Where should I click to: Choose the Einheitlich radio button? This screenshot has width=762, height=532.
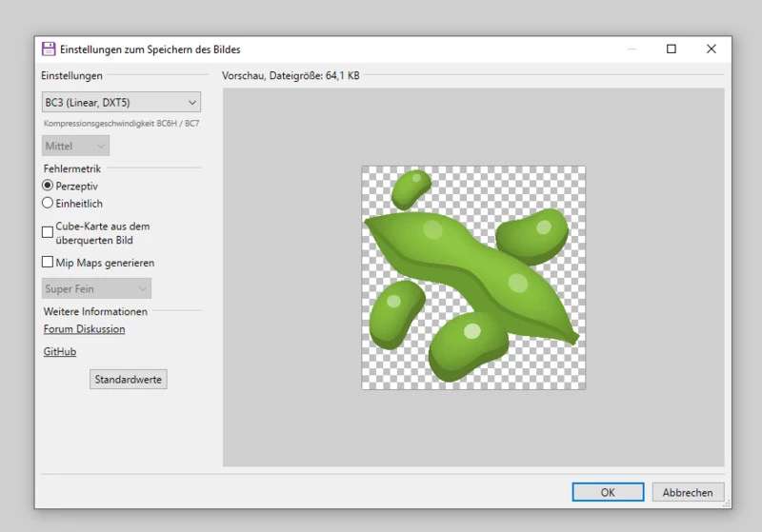point(49,204)
